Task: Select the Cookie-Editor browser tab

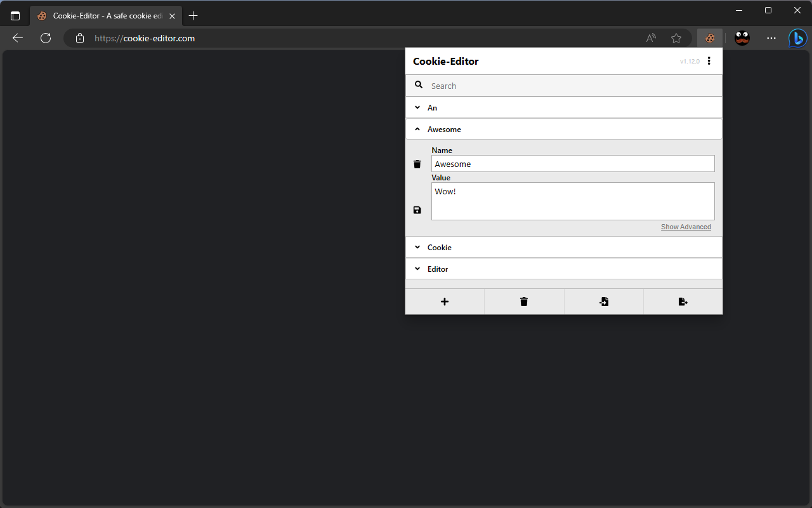Action: pyautogui.click(x=106, y=16)
